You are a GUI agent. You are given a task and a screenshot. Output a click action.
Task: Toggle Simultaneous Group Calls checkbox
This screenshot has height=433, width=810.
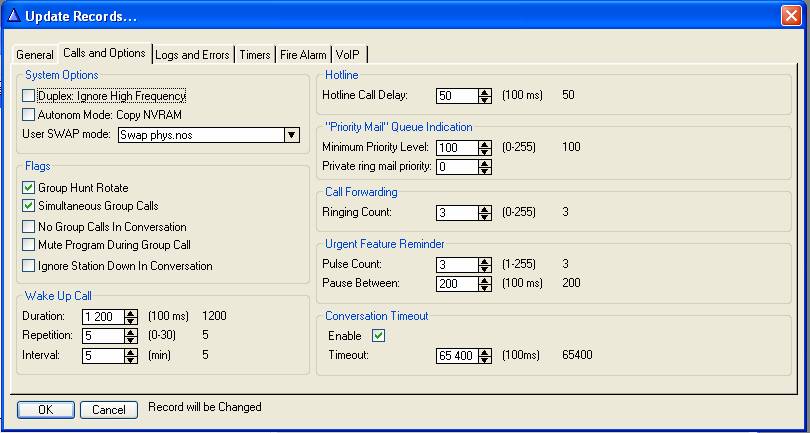pyautogui.click(x=29, y=206)
